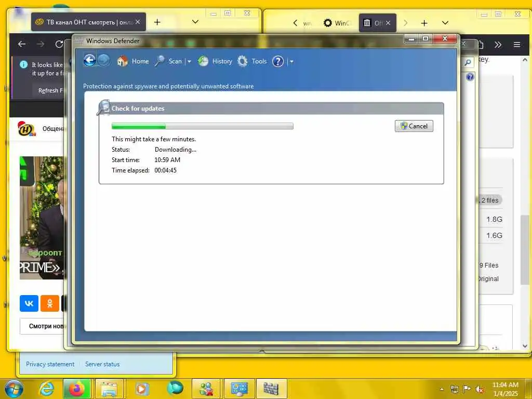
Task: Switch to the WinC tab in right Firefox
Action: 337,23
